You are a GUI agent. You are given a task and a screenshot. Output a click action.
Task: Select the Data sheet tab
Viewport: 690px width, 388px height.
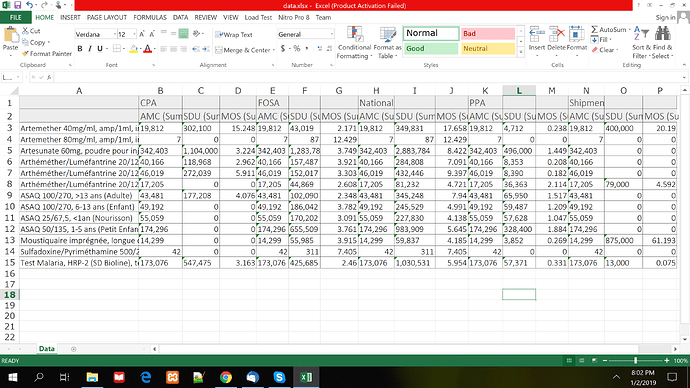[x=47, y=348]
